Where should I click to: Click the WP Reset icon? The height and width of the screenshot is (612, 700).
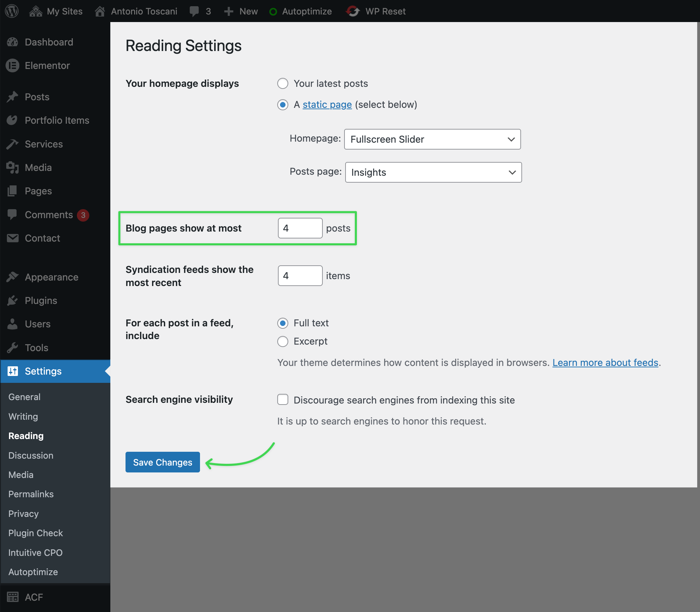pos(353,11)
